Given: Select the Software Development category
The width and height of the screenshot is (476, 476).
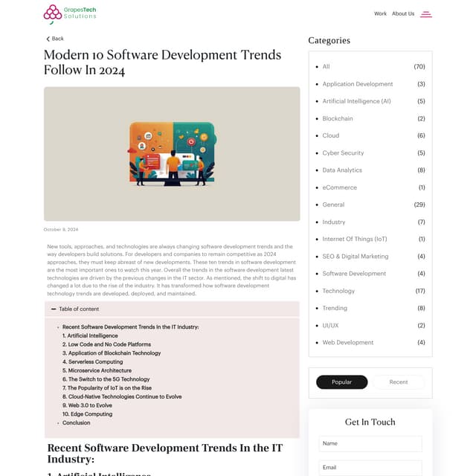Looking at the screenshot, I should [354, 274].
